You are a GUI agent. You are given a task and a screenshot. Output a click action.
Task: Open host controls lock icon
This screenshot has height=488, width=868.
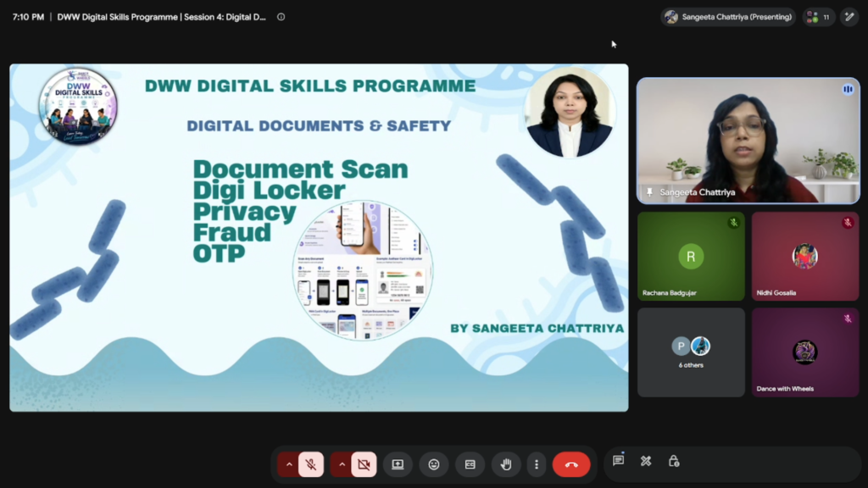coord(674,461)
